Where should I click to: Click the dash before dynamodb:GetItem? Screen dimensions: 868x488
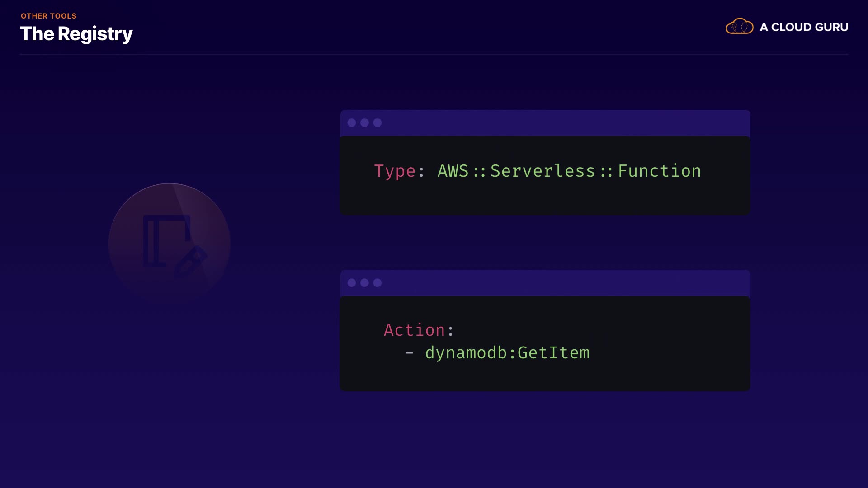tap(409, 353)
